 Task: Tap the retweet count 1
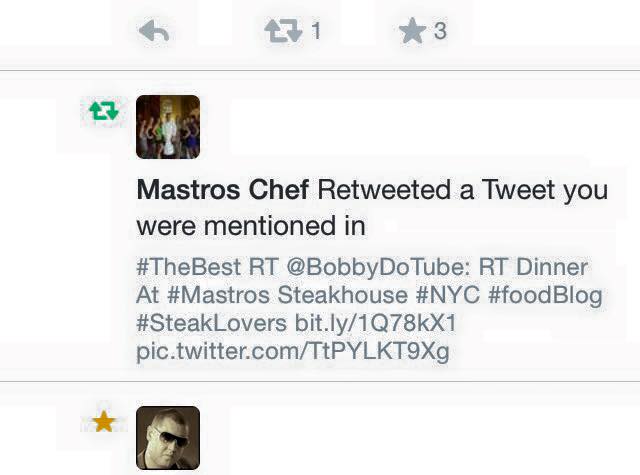[316, 31]
